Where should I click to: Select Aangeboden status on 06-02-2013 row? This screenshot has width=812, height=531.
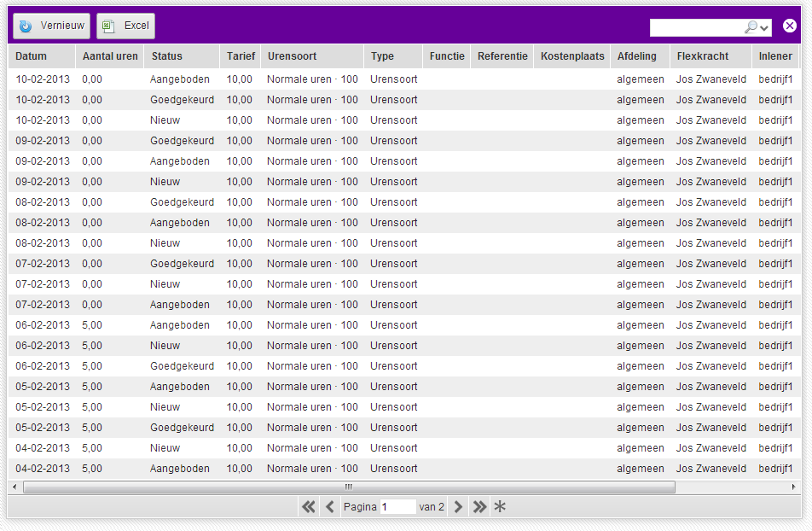point(180,325)
